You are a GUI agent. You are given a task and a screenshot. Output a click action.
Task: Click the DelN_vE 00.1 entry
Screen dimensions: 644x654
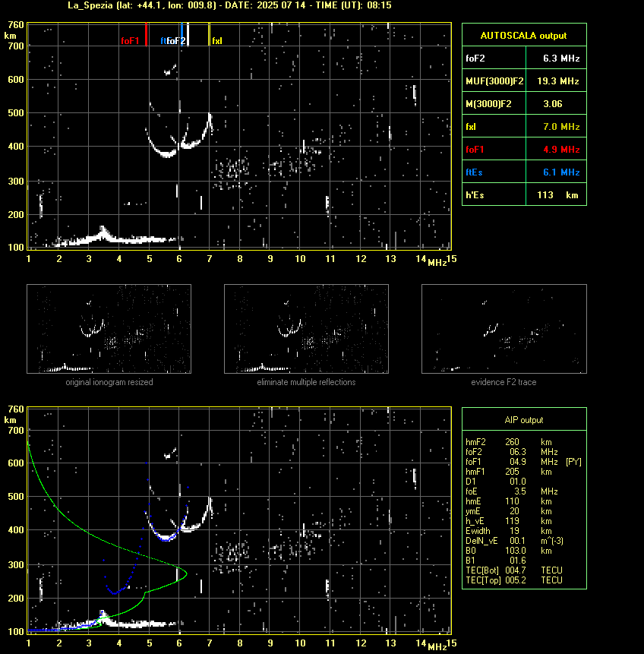514,541
